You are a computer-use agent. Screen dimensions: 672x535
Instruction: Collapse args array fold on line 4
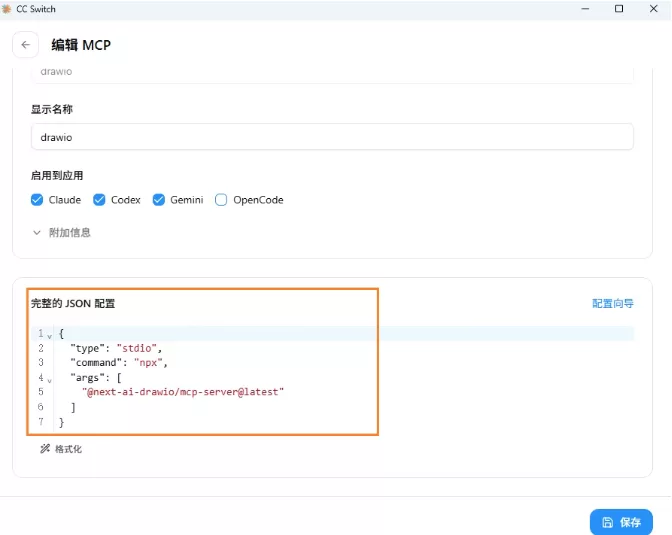coord(50,381)
